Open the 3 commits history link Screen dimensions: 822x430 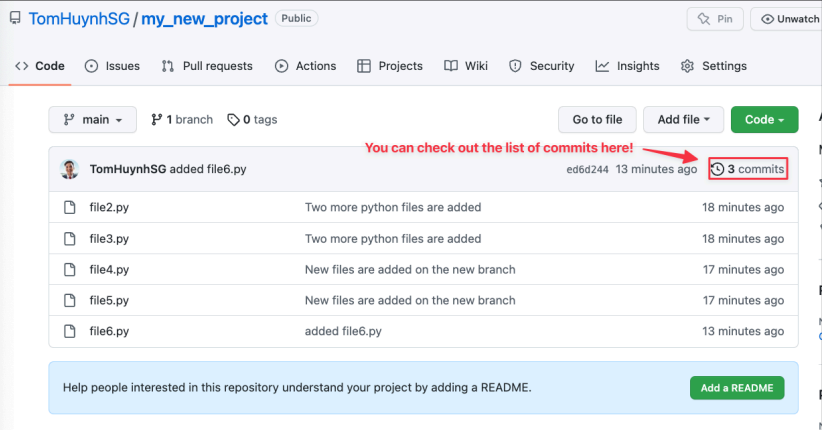point(748,169)
